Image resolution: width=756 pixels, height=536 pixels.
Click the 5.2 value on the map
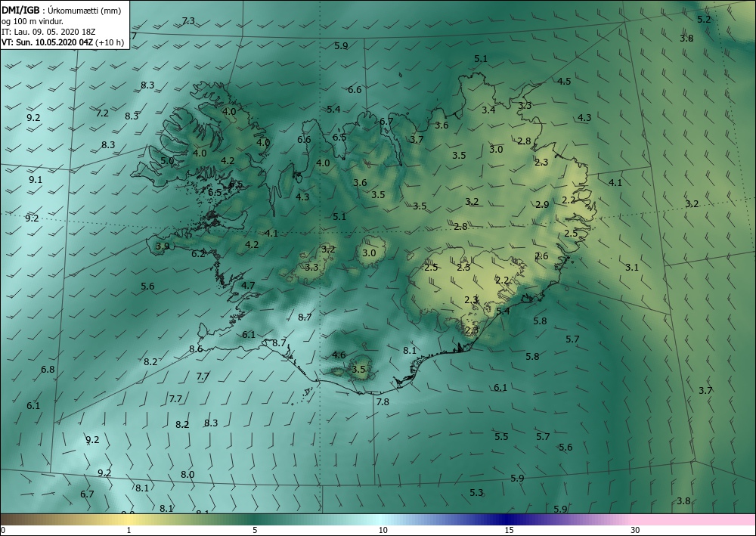704,20
